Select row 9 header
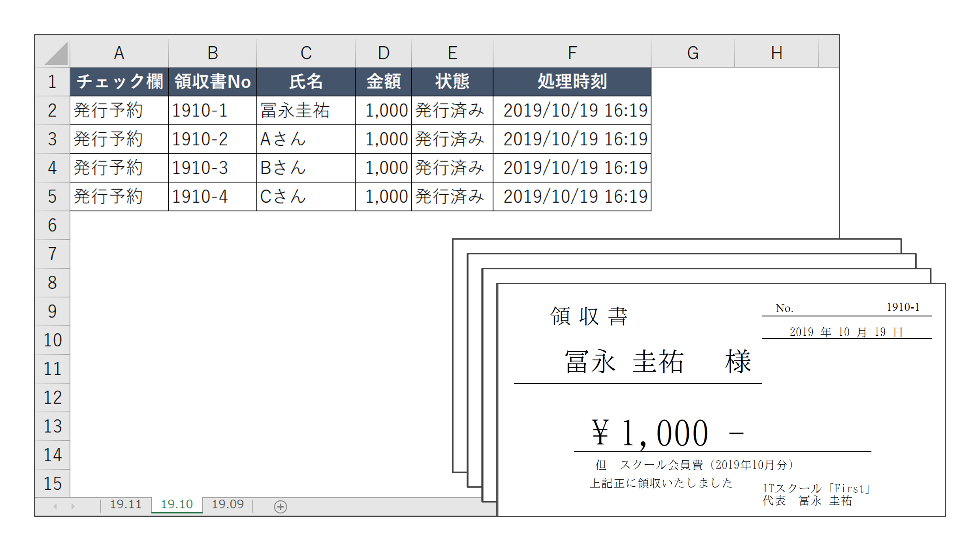Image resolution: width=980 pixels, height=551 pixels. [x=53, y=311]
